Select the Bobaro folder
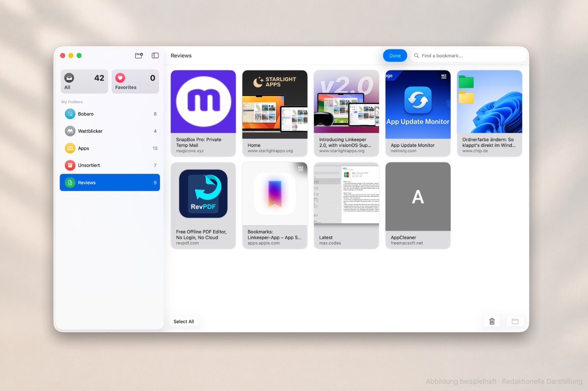 click(110, 114)
